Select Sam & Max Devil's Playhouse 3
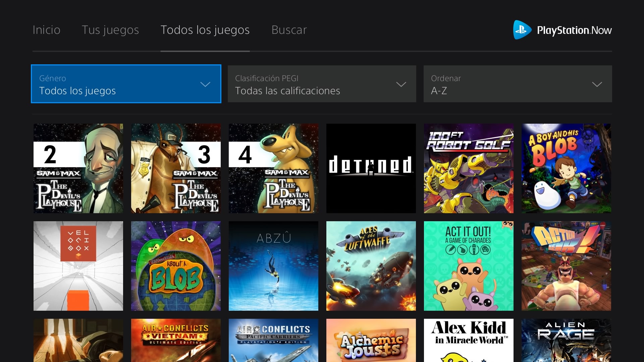 click(x=176, y=168)
